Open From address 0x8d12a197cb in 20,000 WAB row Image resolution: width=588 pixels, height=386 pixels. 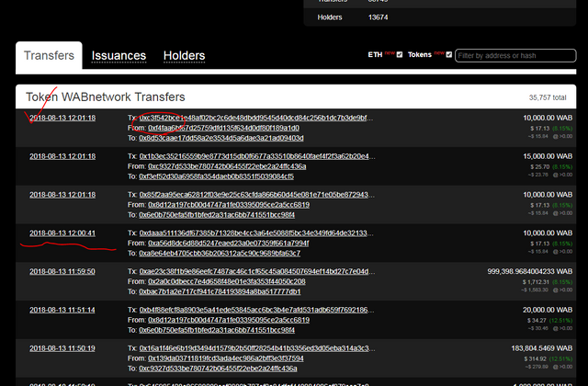229,320
